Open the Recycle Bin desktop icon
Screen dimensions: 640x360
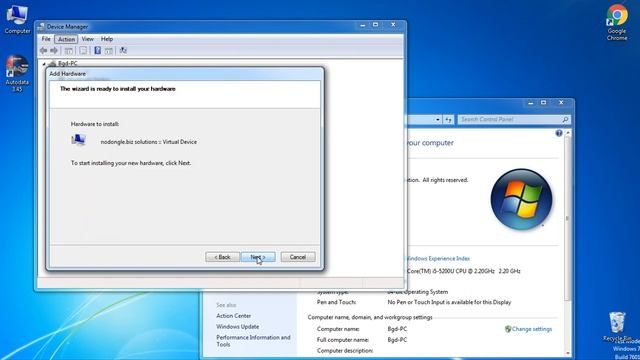click(617, 327)
